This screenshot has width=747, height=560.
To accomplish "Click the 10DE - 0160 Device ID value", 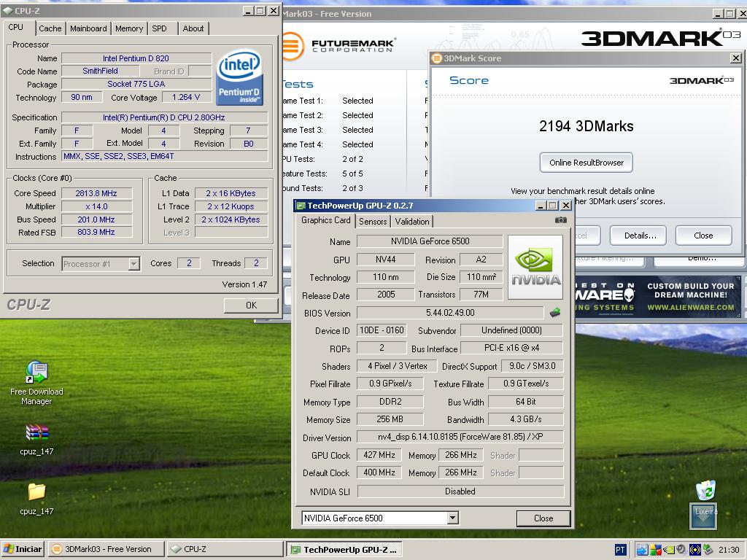I will [382, 330].
